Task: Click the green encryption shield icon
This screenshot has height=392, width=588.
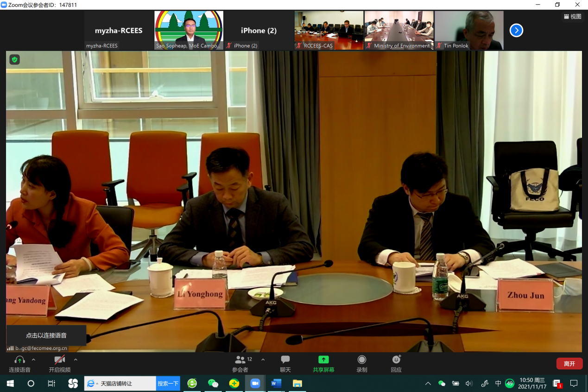Action: click(15, 59)
